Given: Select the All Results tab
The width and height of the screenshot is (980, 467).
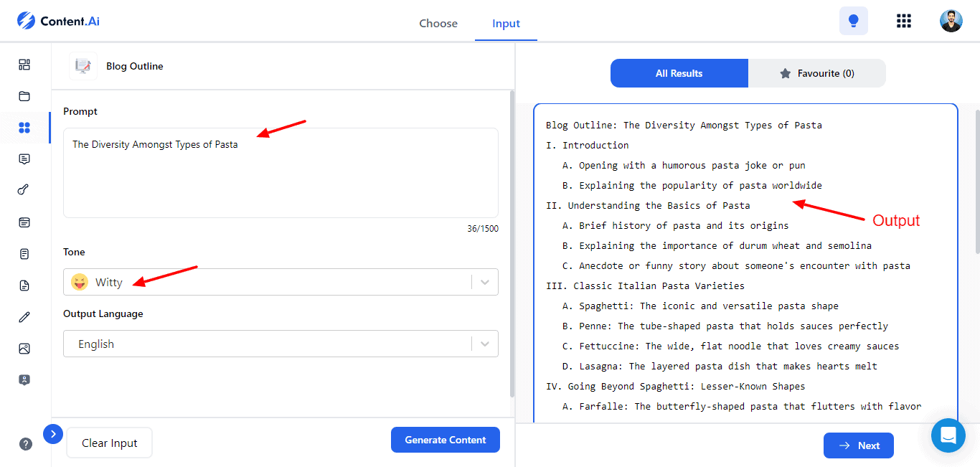Looking at the screenshot, I should tap(679, 73).
